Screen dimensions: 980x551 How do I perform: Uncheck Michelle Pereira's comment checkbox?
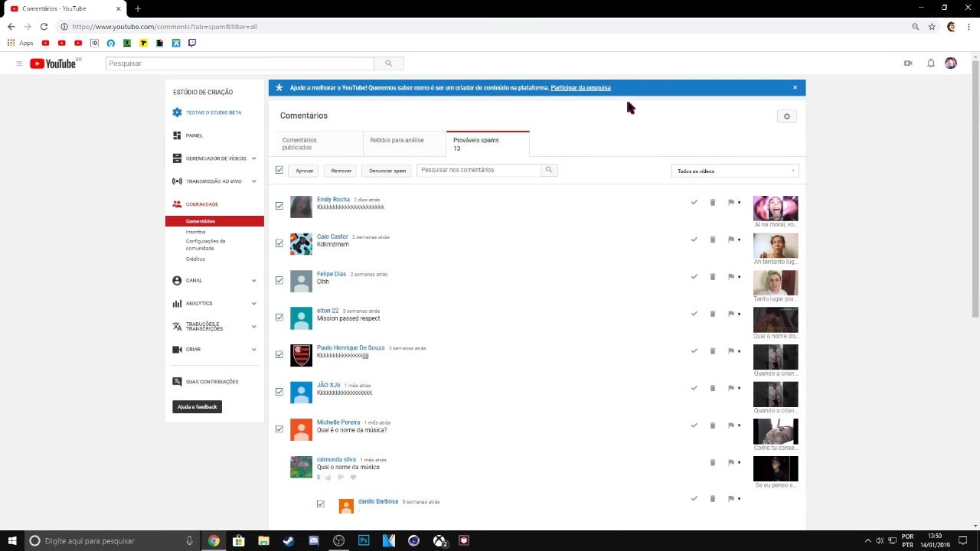[279, 429]
